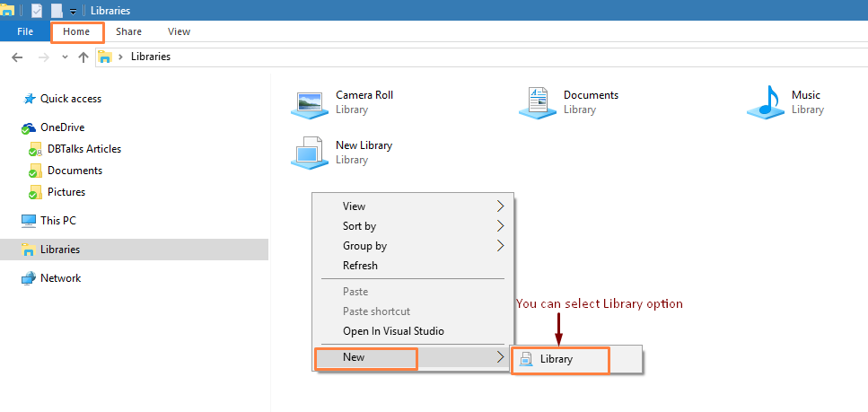Open the Camera Roll library icon
The height and width of the screenshot is (412, 868).
[310, 102]
